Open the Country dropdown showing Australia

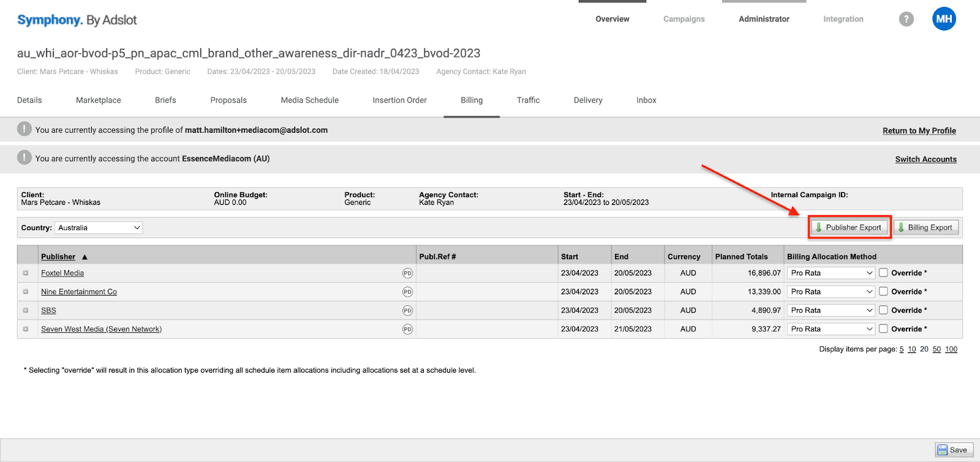pos(99,228)
